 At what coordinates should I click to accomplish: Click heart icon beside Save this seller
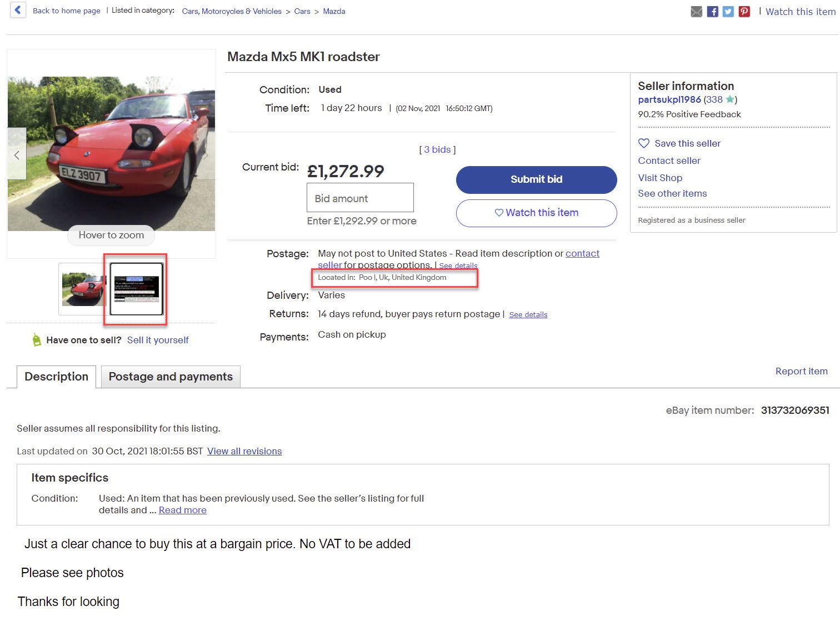[644, 143]
